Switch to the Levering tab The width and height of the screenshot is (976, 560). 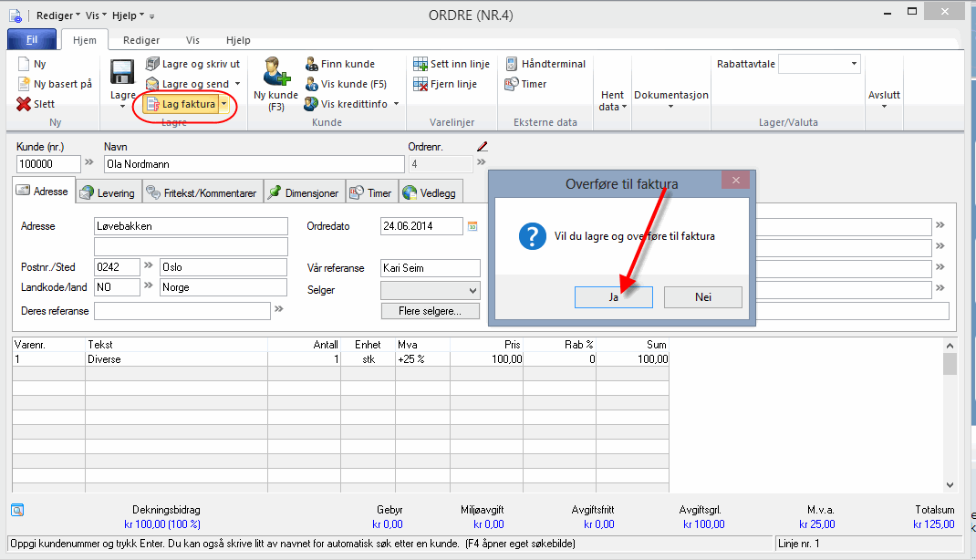pos(107,192)
